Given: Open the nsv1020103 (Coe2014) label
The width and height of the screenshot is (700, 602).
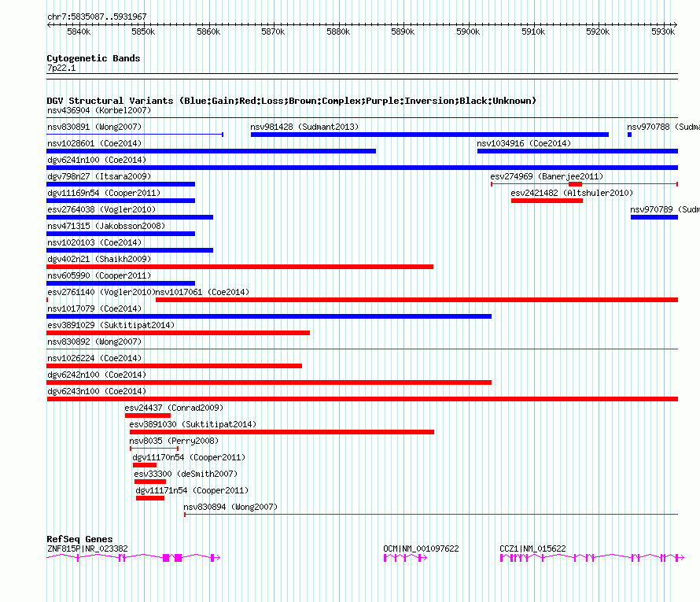Looking at the screenshot, I should pyautogui.click(x=94, y=242).
